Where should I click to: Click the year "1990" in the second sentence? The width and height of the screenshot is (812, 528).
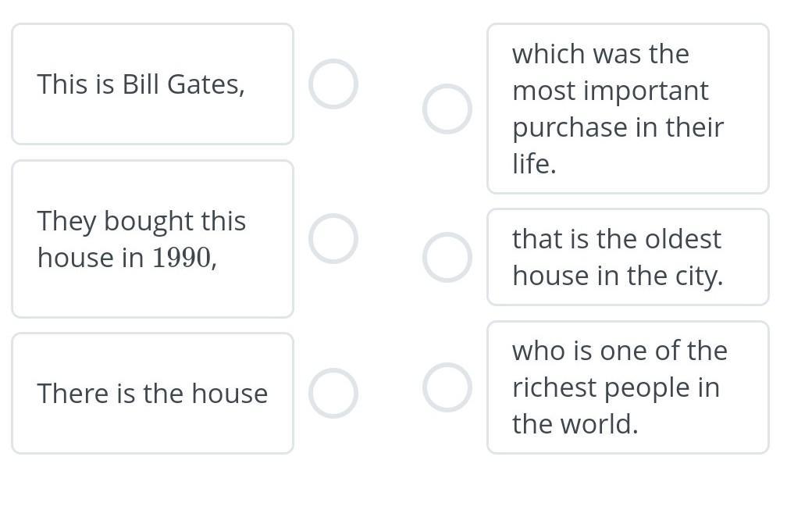click(x=182, y=258)
